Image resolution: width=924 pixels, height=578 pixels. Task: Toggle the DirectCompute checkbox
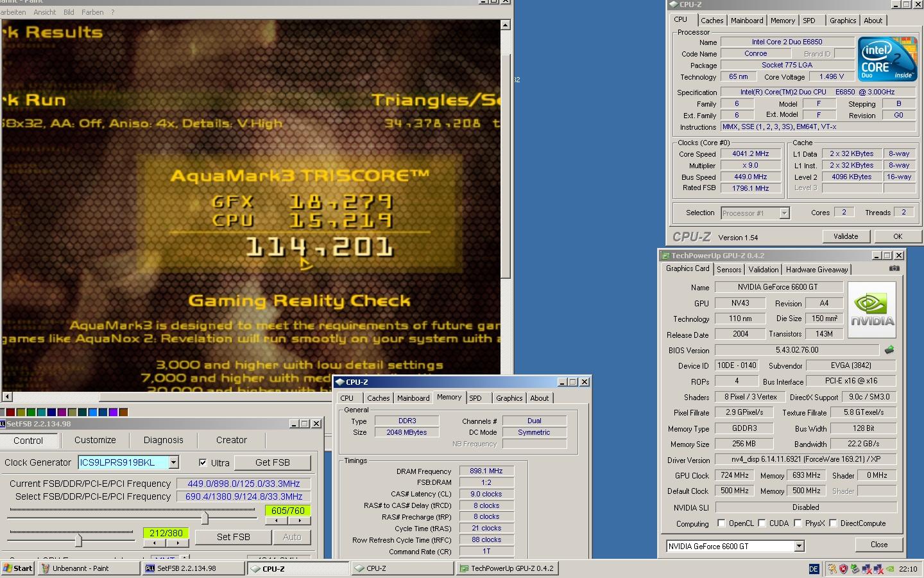[x=833, y=523]
